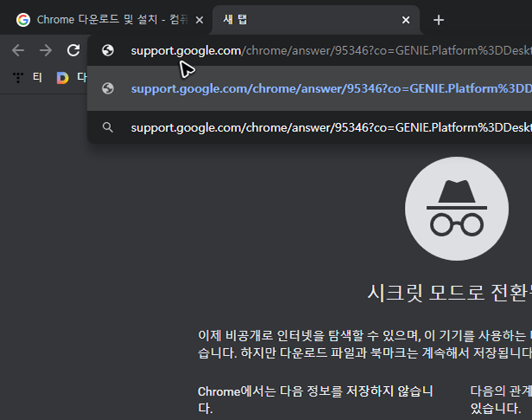
Task: Click the address bar URL text
Action: click(x=331, y=50)
